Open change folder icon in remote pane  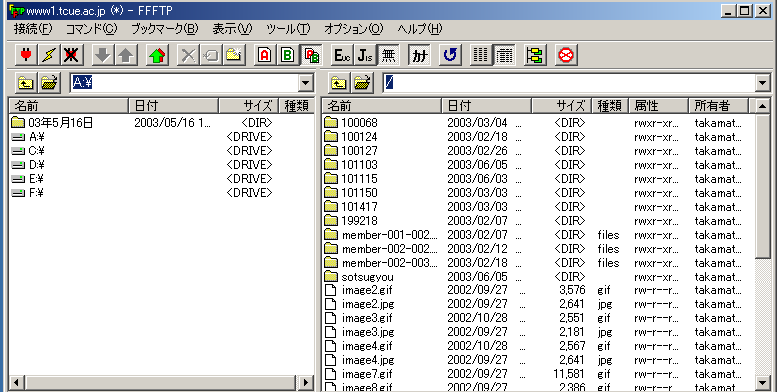pyautogui.click(x=362, y=83)
